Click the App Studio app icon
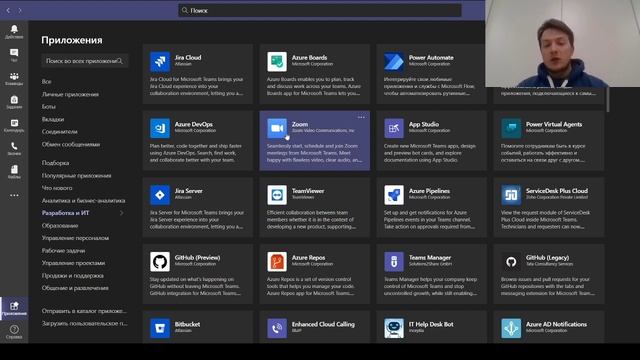The image size is (640, 360). (x=394, y=128)
